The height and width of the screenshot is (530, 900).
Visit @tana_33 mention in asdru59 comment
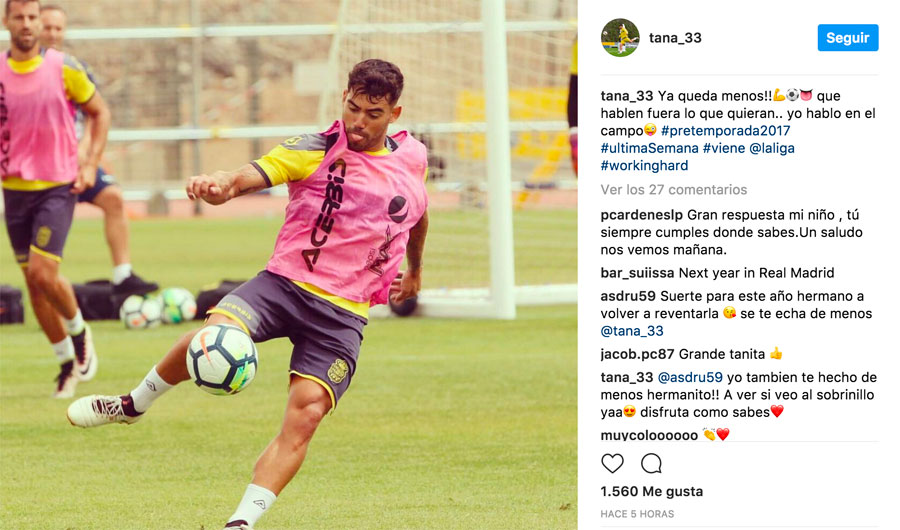tap(632, 331)
